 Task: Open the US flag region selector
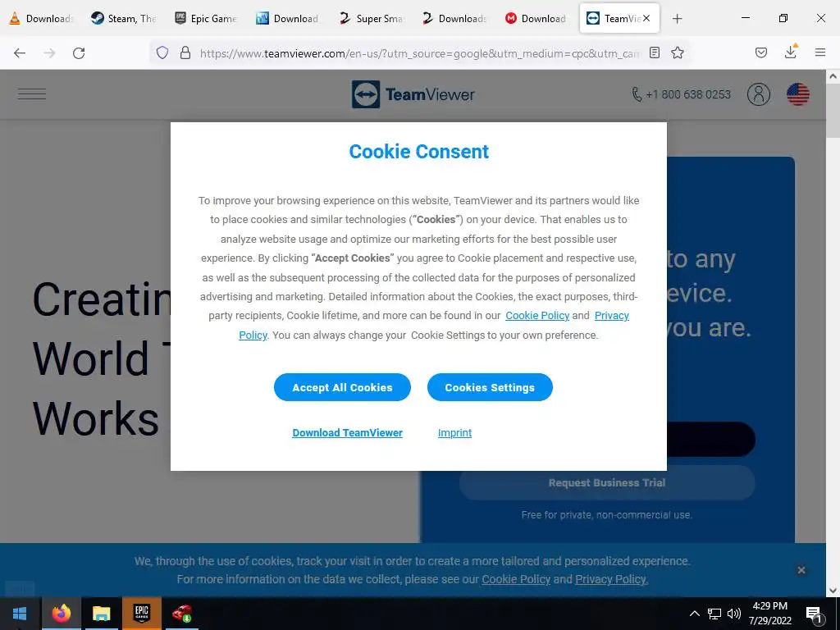797,94
